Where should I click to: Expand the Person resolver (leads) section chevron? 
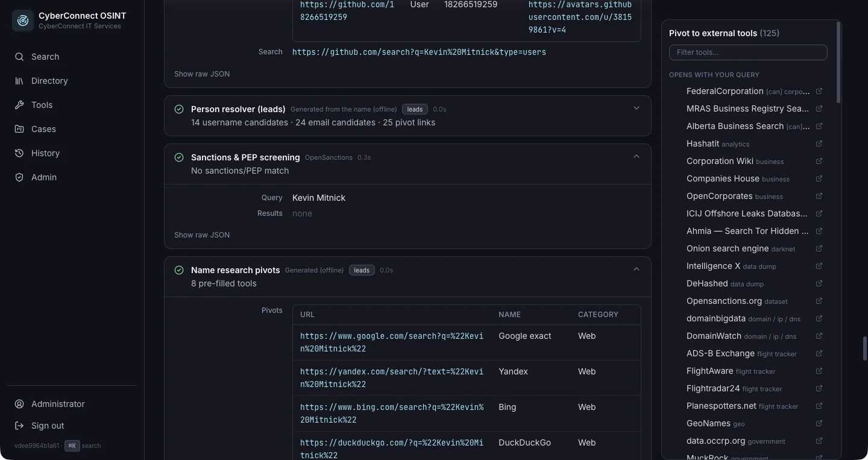pyautogui.click(x=637, y=109)
